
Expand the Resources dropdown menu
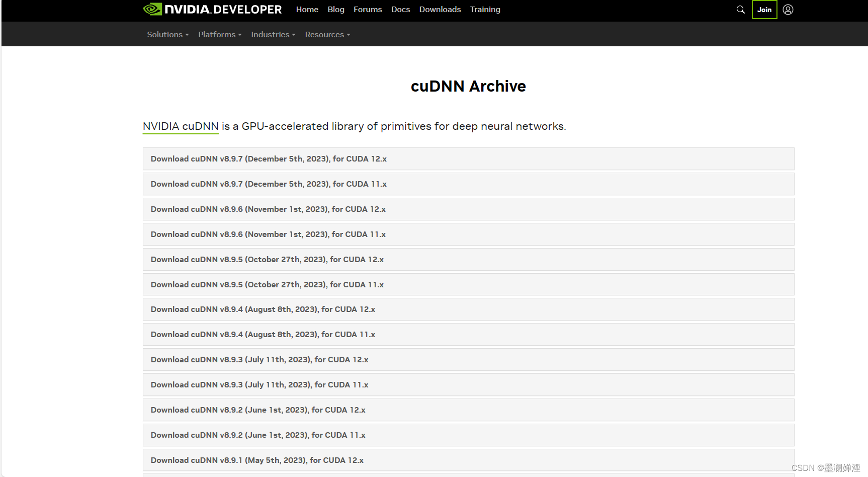pos(328,35)
